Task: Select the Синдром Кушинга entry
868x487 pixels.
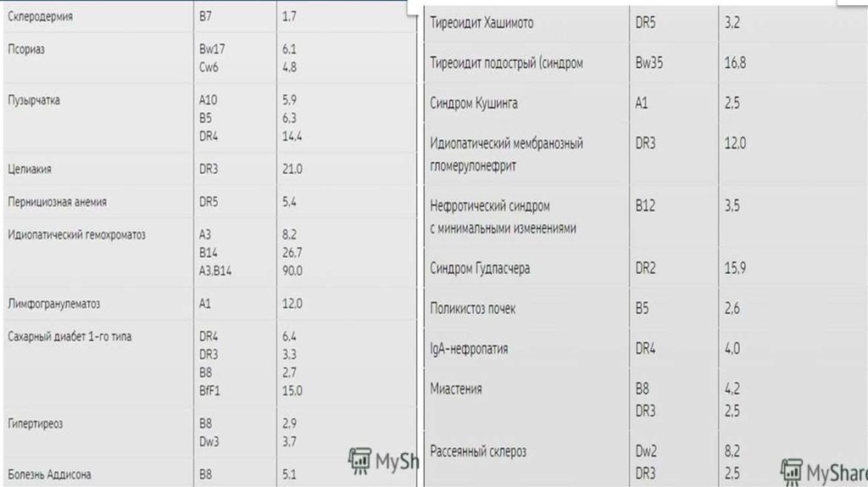Action: 474,104
